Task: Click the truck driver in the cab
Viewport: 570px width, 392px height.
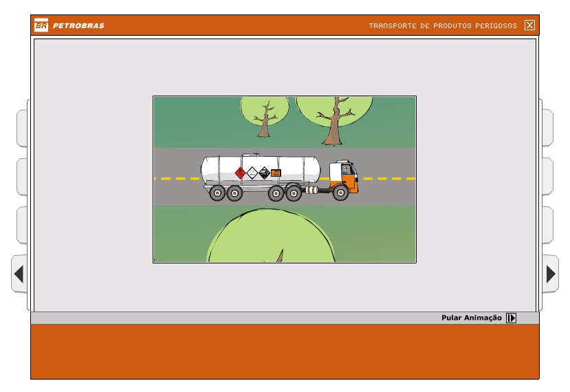Action: pos(344,169)
